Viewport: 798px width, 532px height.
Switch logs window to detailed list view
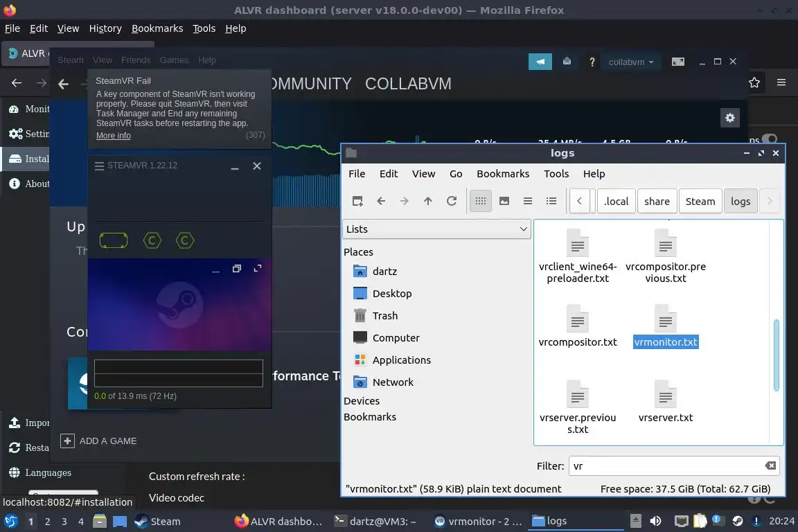click(551, 201)
